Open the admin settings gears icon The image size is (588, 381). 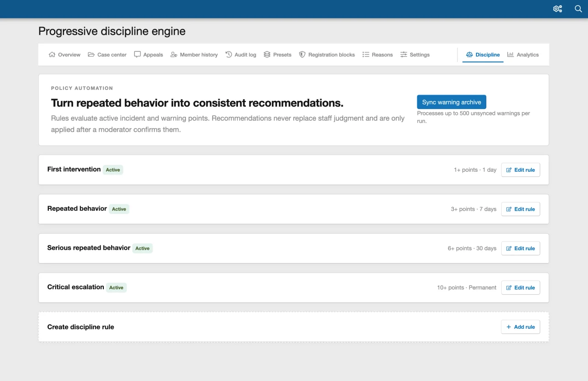[558, 9]
